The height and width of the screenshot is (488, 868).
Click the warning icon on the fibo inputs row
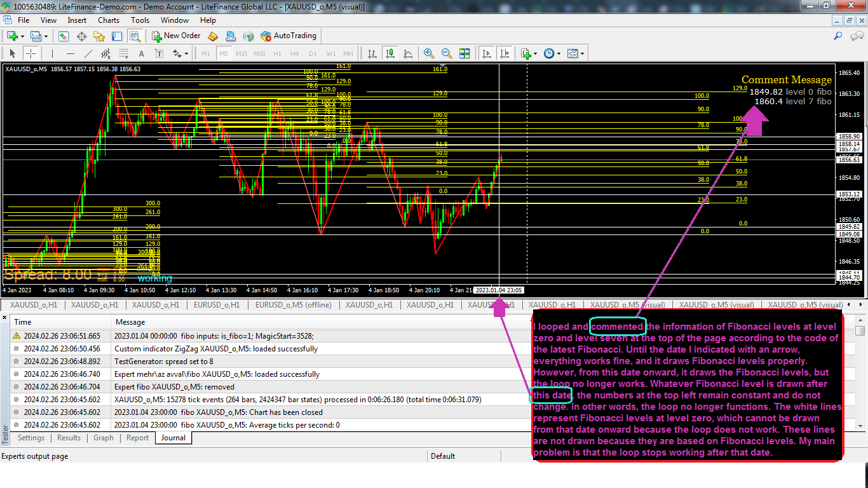17,336
